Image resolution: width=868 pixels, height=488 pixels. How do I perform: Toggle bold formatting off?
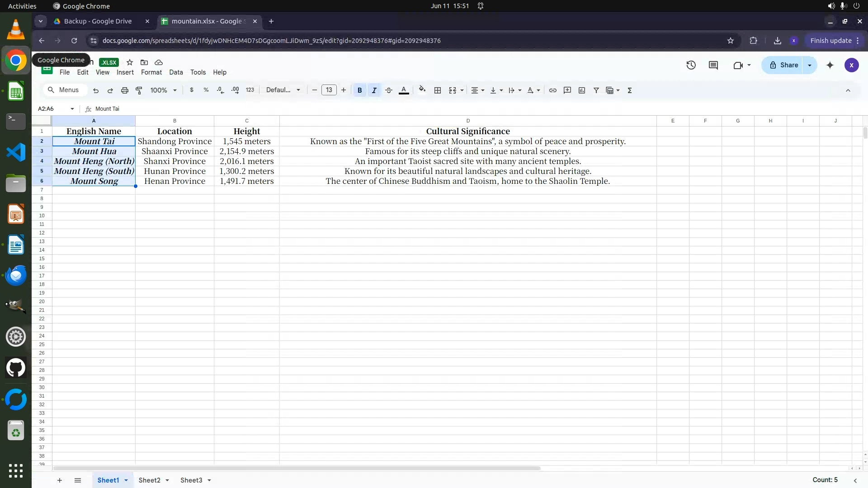pos(359,90)
